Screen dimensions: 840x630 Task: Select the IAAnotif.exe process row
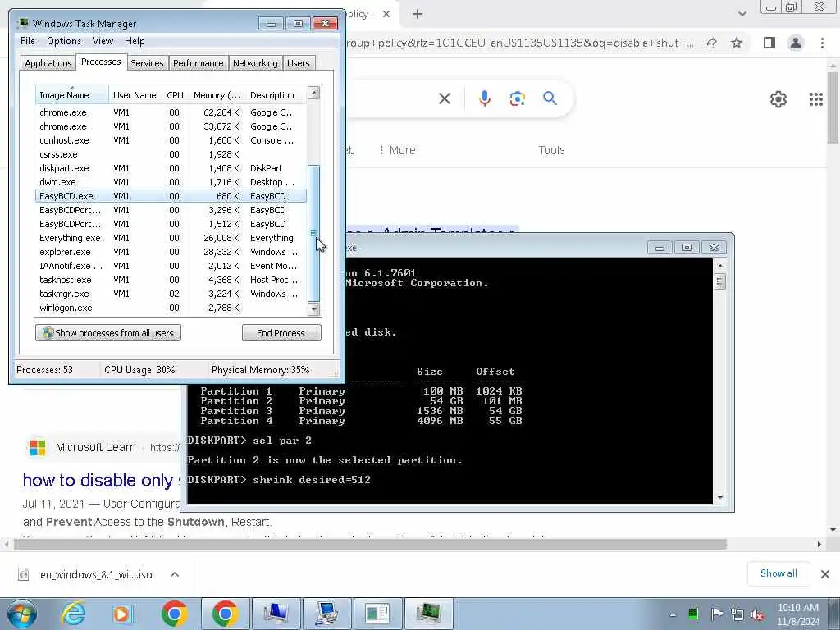[x=171, y=266]
